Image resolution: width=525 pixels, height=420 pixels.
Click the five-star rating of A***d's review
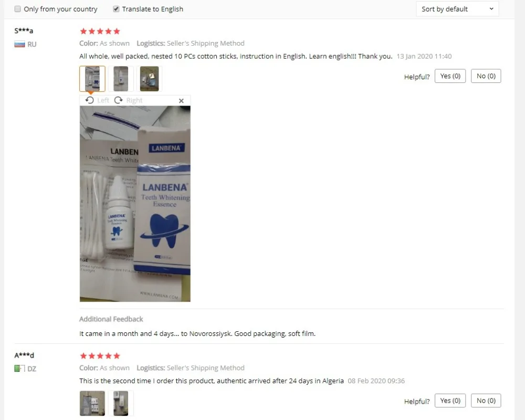click(x=100, y=356)
